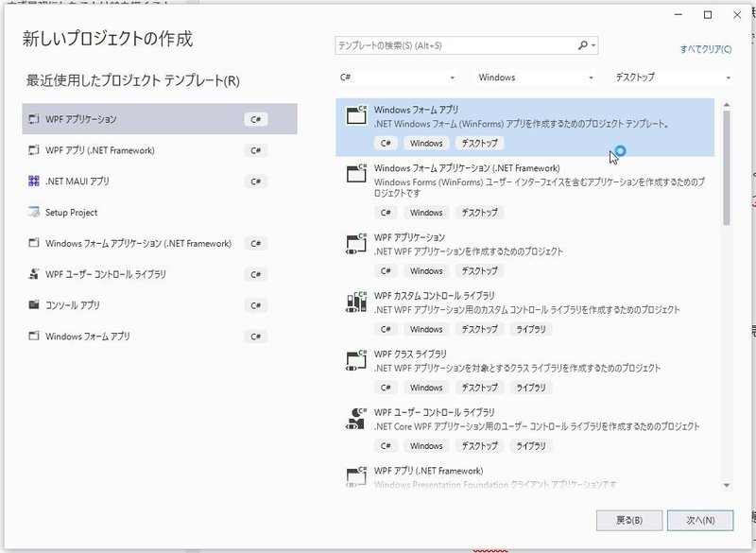Focus the テンプレートの検索 input field
This screenshot has height=553, width=756.
pos(455,45)
